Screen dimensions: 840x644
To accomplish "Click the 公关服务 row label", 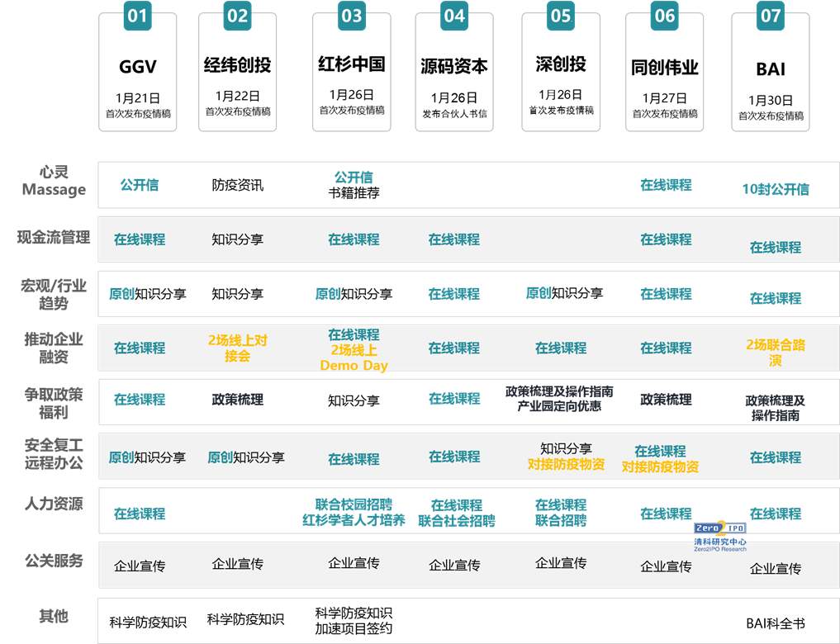I will (x=54, y=561).
